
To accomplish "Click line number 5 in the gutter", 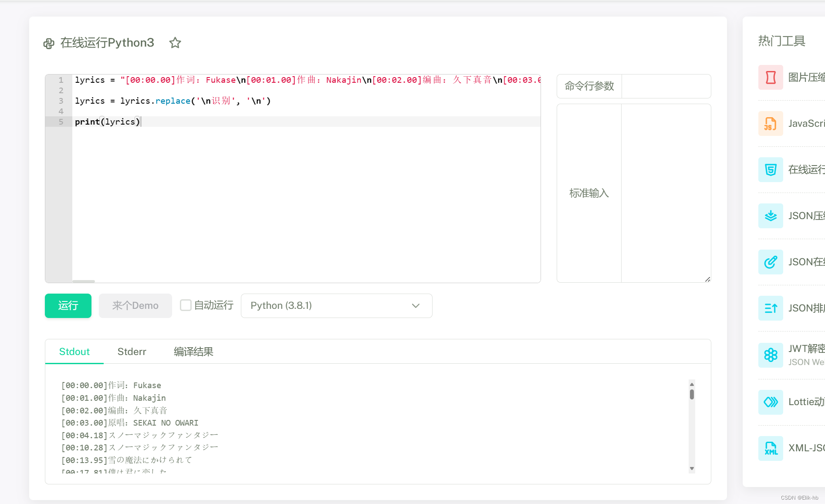I will pyautogui.click(x=61, y=122).
